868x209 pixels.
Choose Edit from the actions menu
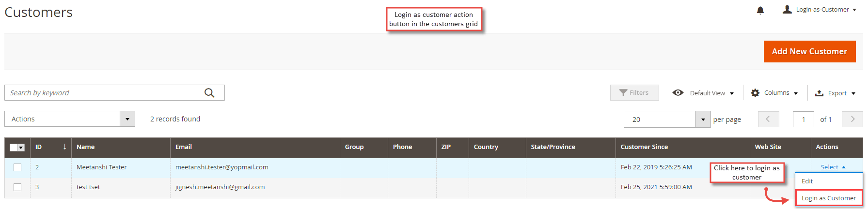tap(829, 181)
